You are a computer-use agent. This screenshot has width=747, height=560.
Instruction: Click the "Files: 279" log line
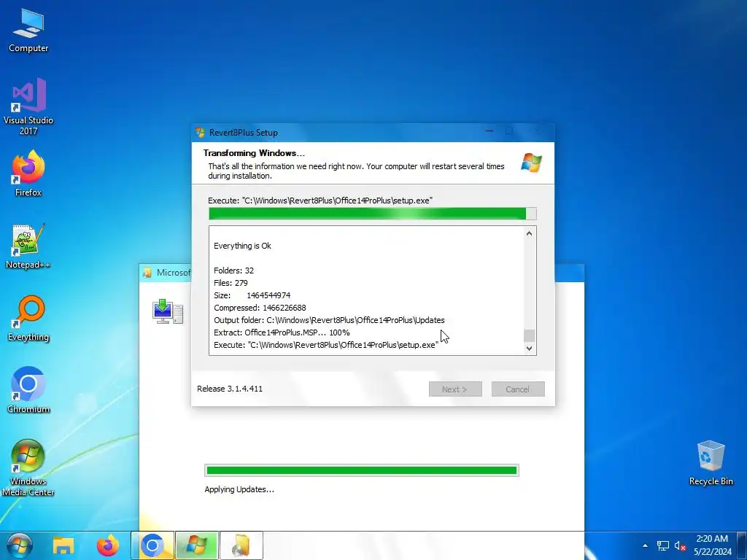coord(231,283)
